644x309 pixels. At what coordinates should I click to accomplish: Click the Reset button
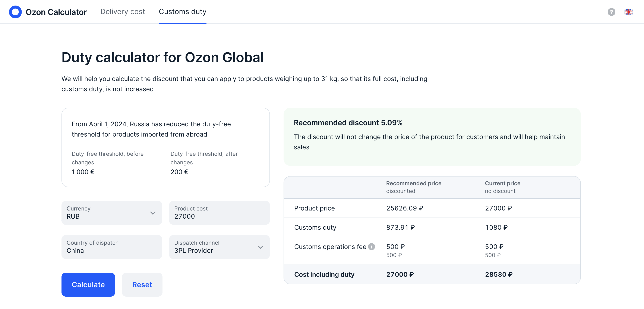142,284
